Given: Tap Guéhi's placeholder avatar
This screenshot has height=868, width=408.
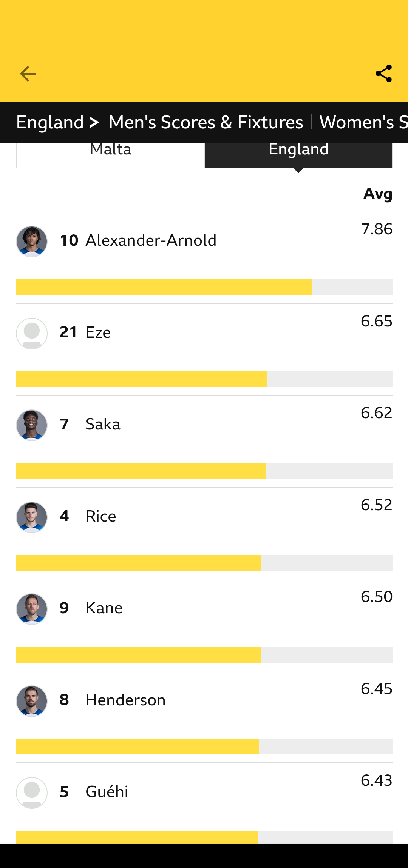Looking at the screenshot, I should coord(32,793).
